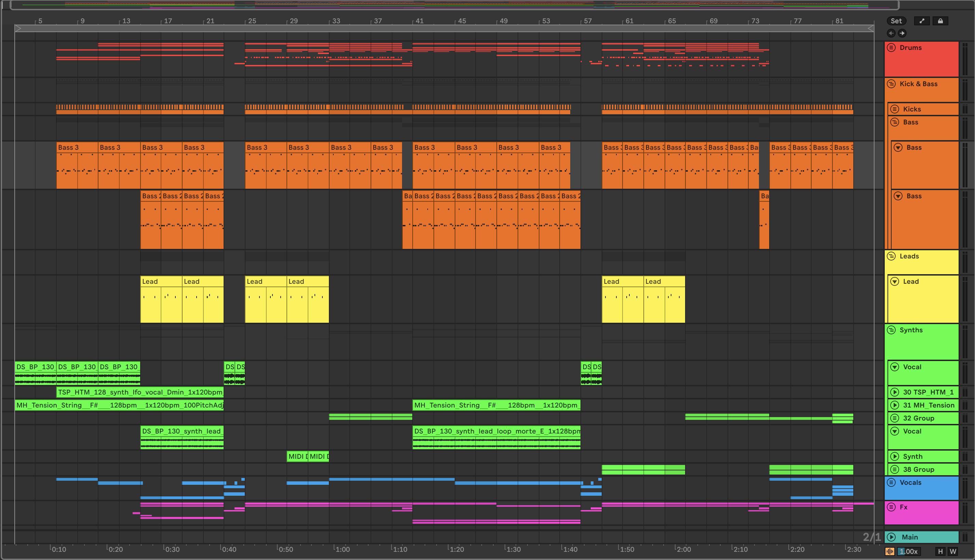Collapse the Drums group track

[x=891, y=48]
